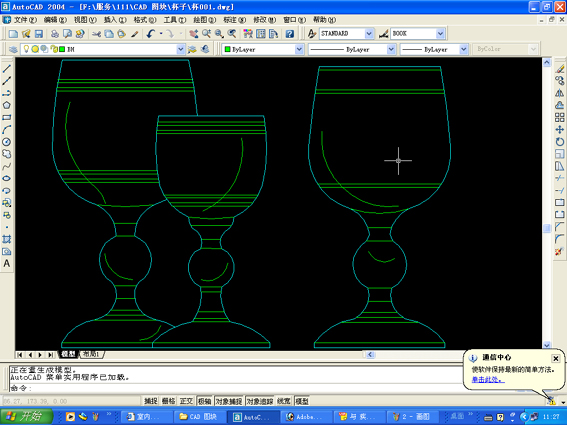567x425 pixels.
Task: Select the Polygon draw tool
Action: tap(7, 105)
